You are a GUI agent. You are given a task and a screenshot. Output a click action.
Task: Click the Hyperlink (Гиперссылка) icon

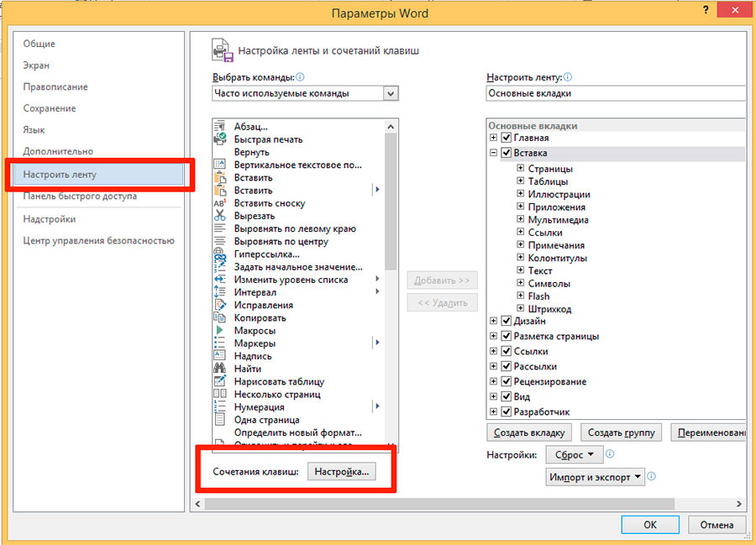click(x=220, y=254)
